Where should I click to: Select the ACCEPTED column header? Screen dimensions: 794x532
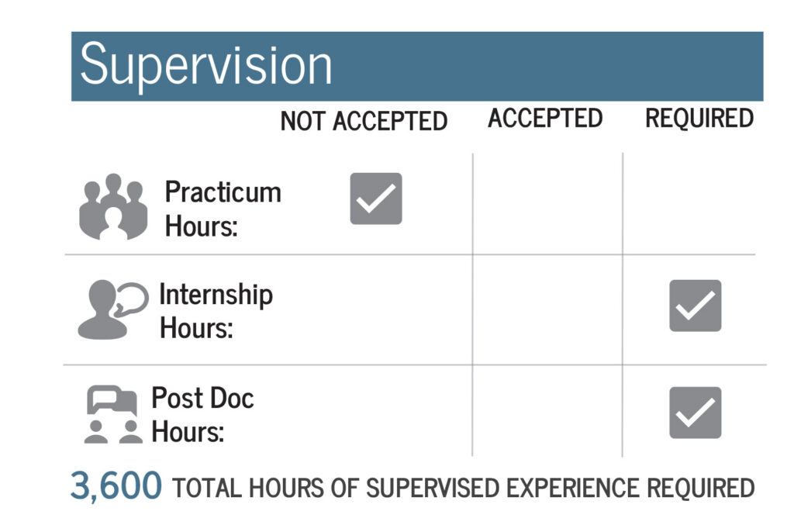[x=545, y=118]
